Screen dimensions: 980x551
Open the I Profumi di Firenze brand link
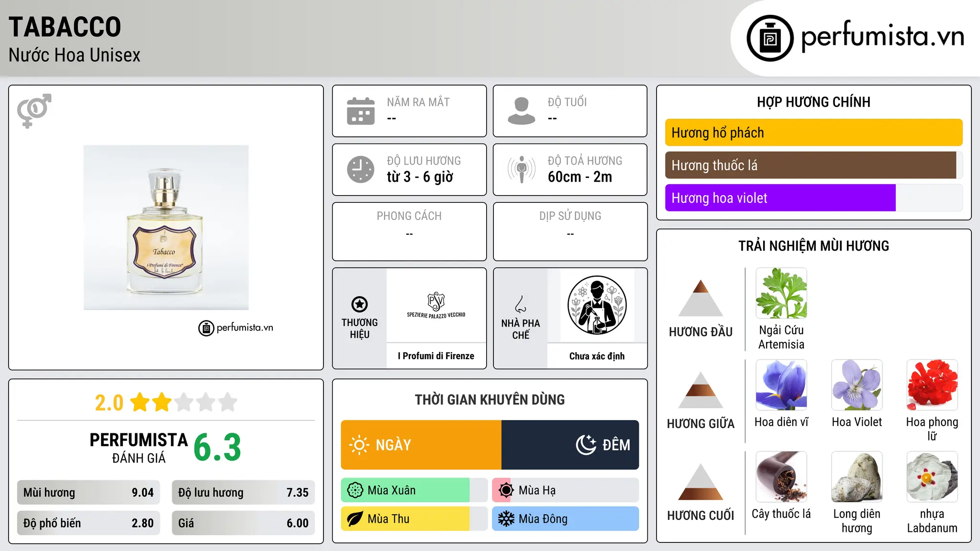coord(436,356)
